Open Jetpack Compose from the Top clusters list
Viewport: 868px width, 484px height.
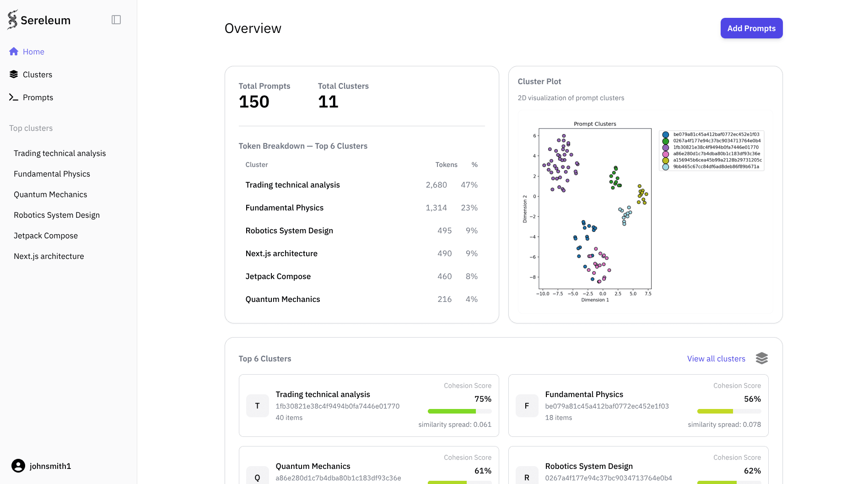(x=46, y=235)
